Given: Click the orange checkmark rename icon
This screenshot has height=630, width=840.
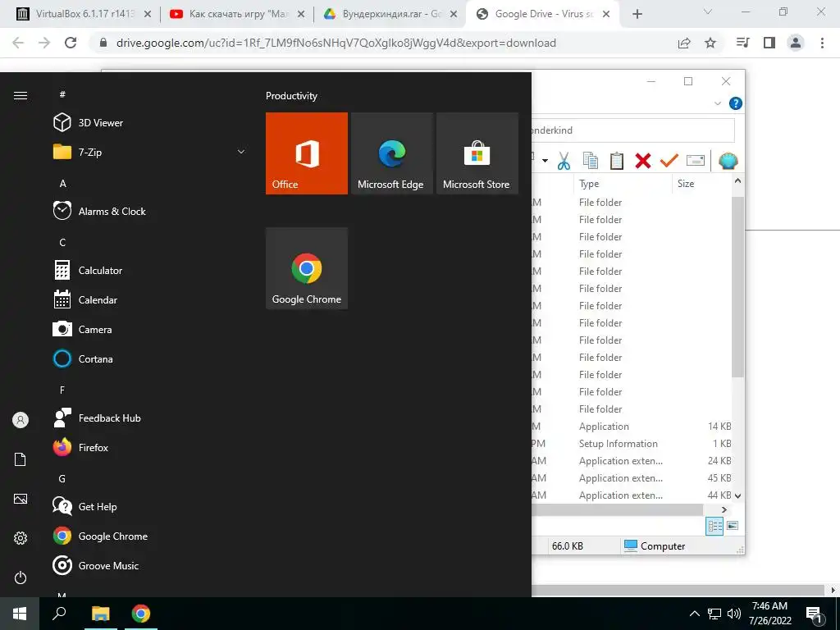Looking at the screenshot, I should click(x=669, y=160).
